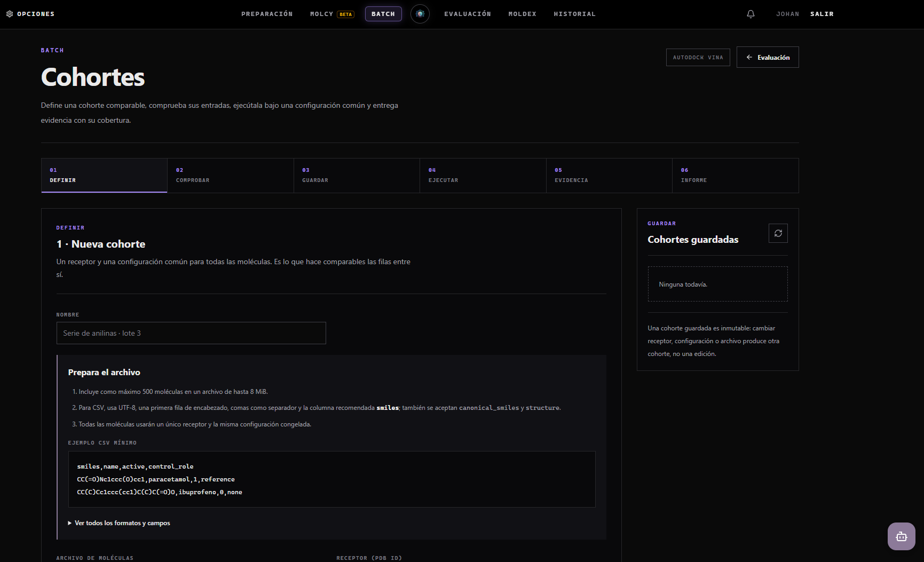
Task: Click the example CSV code block
Action: click(331, 479)
